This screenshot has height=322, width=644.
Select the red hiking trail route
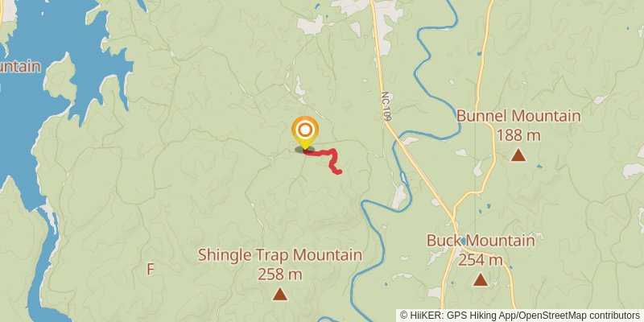(324, 159)
